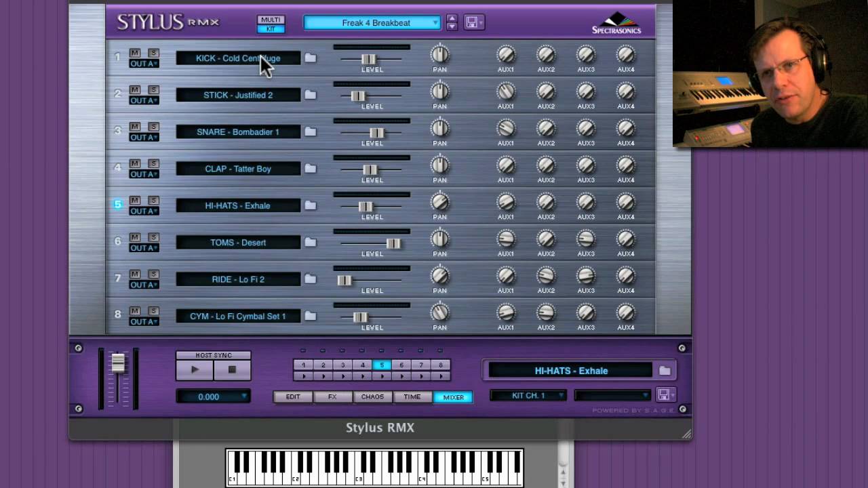Mute part 2 STICK with its M button

tap(135, 89)
